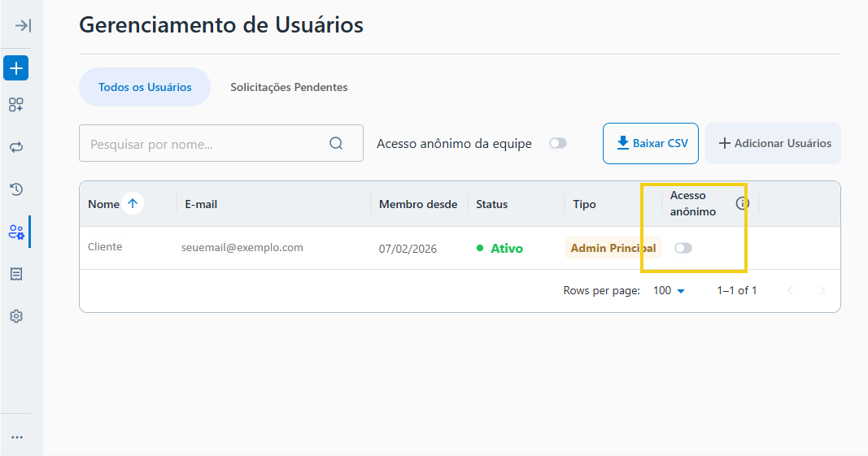Click the E-mail column header

[x=201, y=204]
